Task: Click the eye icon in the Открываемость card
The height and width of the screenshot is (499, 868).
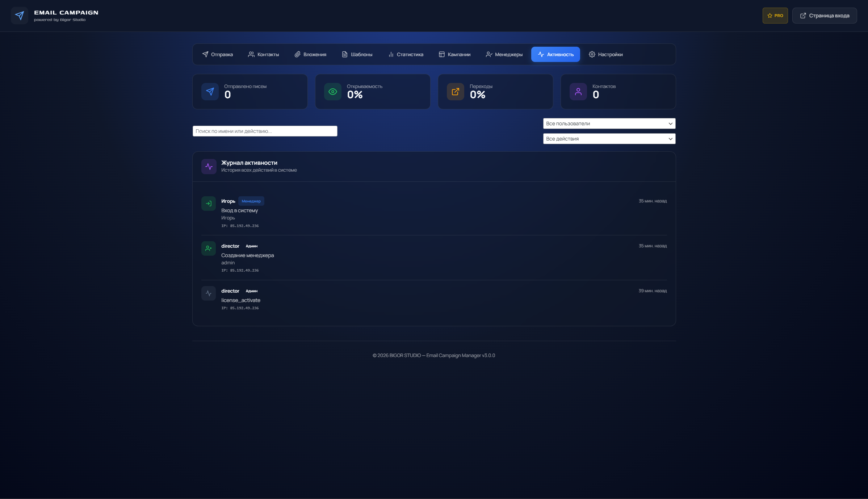Action: (332, 91)
